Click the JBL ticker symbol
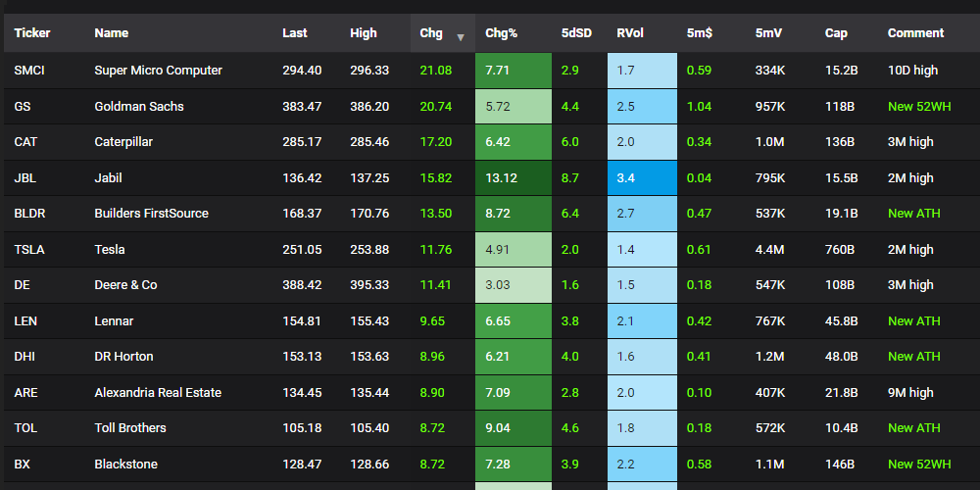This screenshot has width=980, height=490. 26,177
